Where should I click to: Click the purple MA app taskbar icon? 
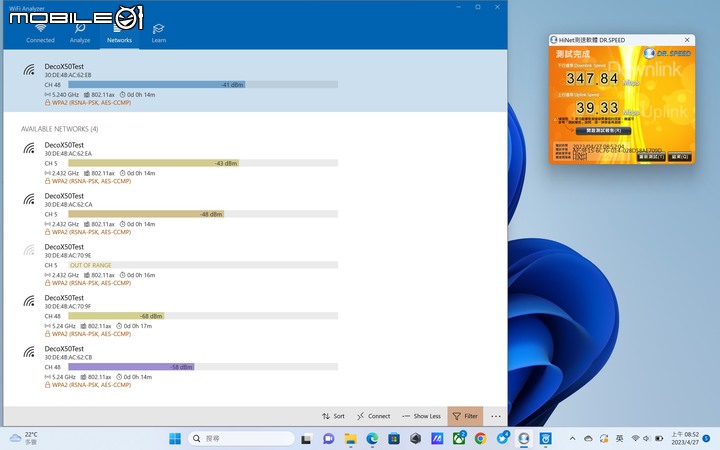click(x=437, y=439)
